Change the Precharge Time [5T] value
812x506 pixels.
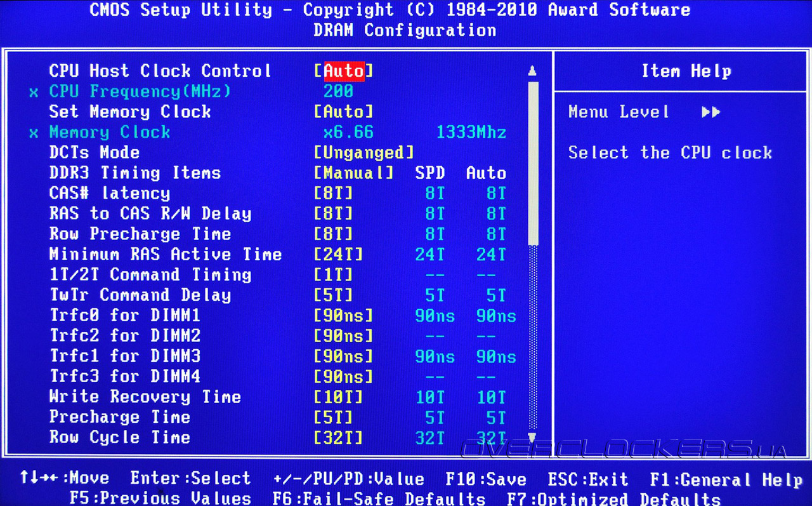click(x=334, y=417)
